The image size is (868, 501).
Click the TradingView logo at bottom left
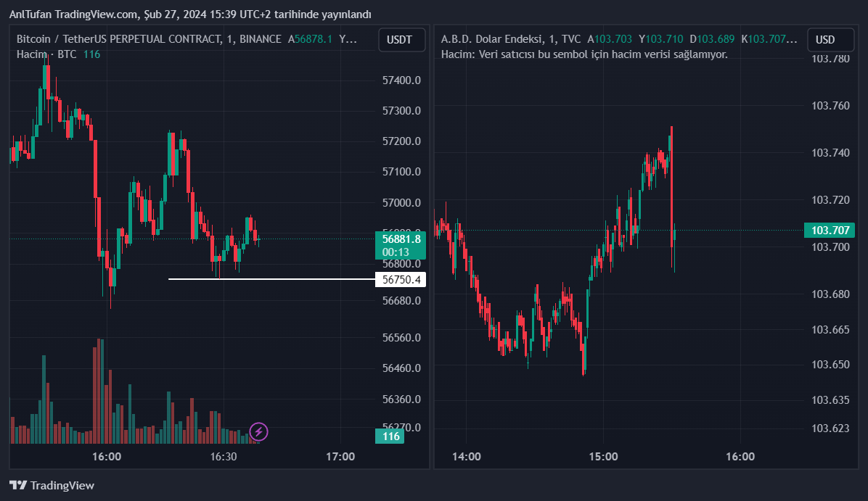tap(52, 485)
